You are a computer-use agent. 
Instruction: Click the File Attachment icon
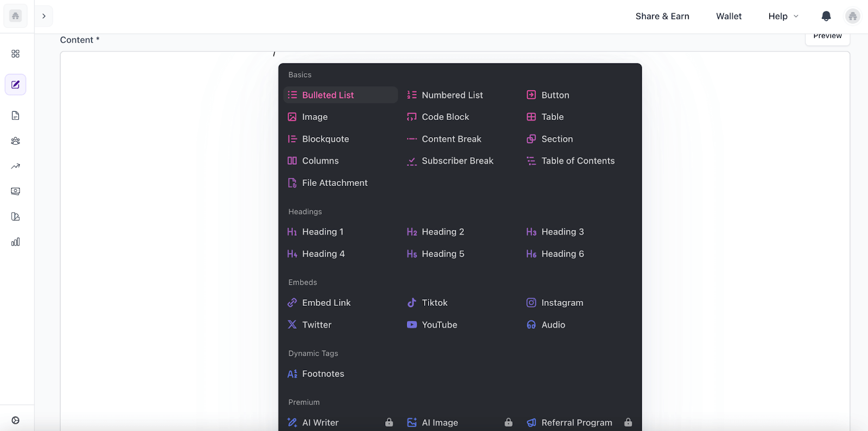tap(292, 183)
